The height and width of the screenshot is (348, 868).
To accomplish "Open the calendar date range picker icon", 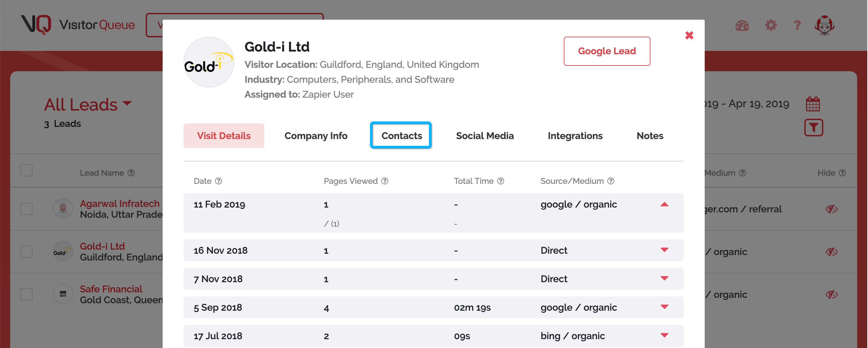I will pos(813,104).
